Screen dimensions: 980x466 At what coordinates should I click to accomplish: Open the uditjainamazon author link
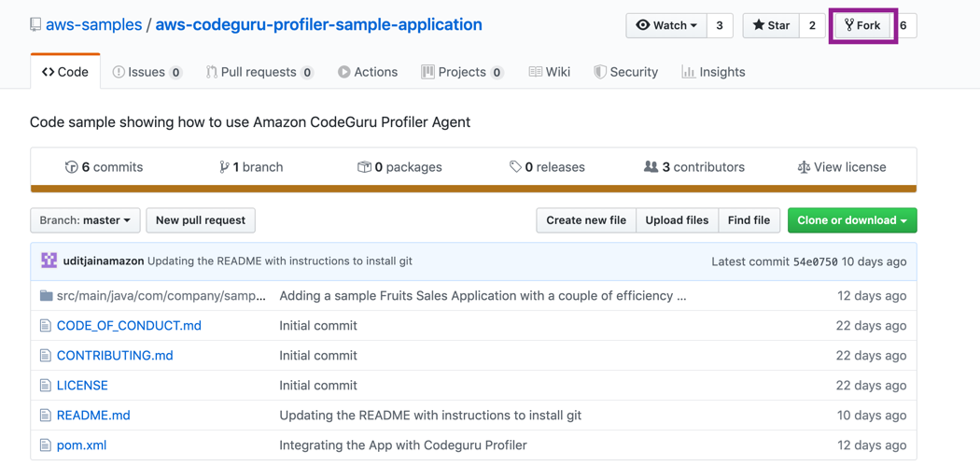(x=104, y=261)
